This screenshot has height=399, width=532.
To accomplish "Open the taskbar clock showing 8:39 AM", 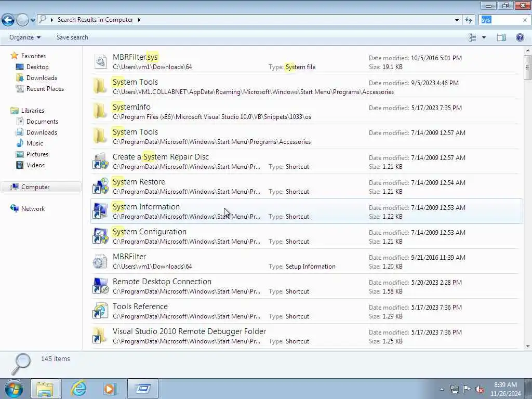I will [x=506, y=389].
